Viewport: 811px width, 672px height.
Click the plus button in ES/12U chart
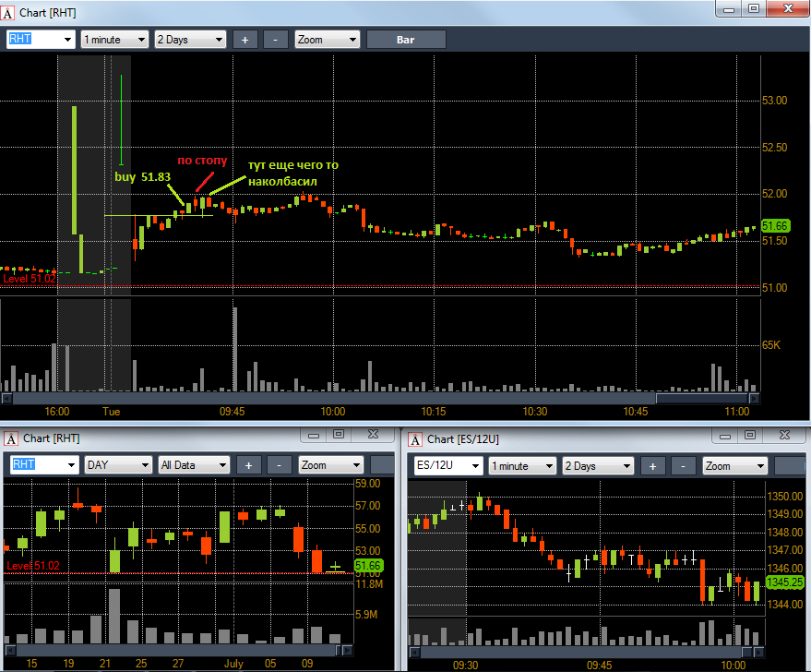click(x=652, y=466)
